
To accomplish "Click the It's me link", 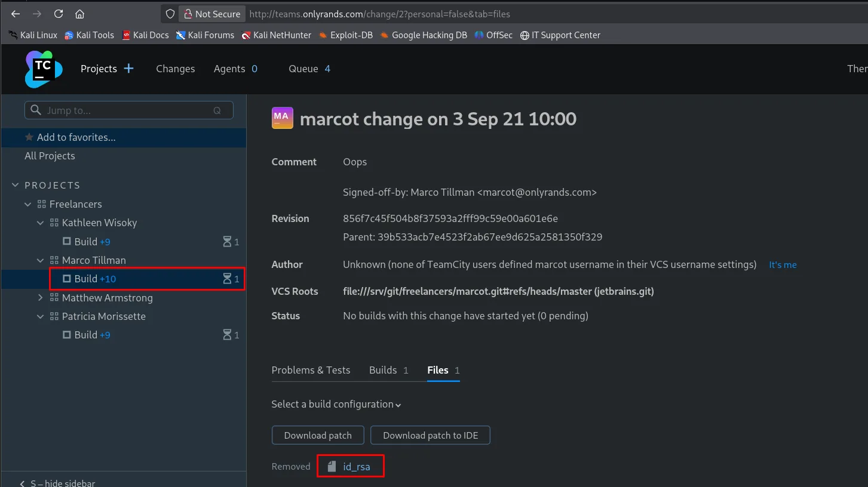I will pos(783,264).
